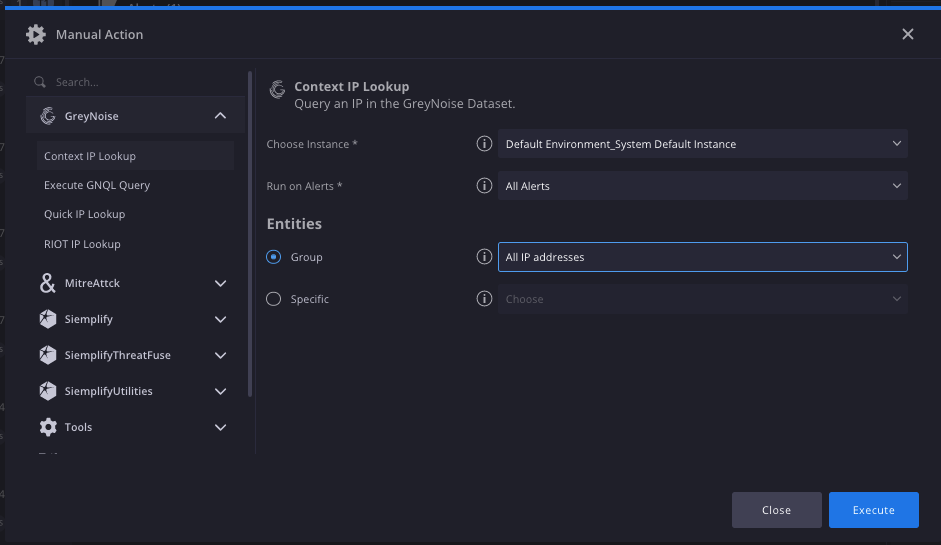Screen dimensions: 941x545
Task: Open the All IP addresses dropdown
Action: point(703,257)
